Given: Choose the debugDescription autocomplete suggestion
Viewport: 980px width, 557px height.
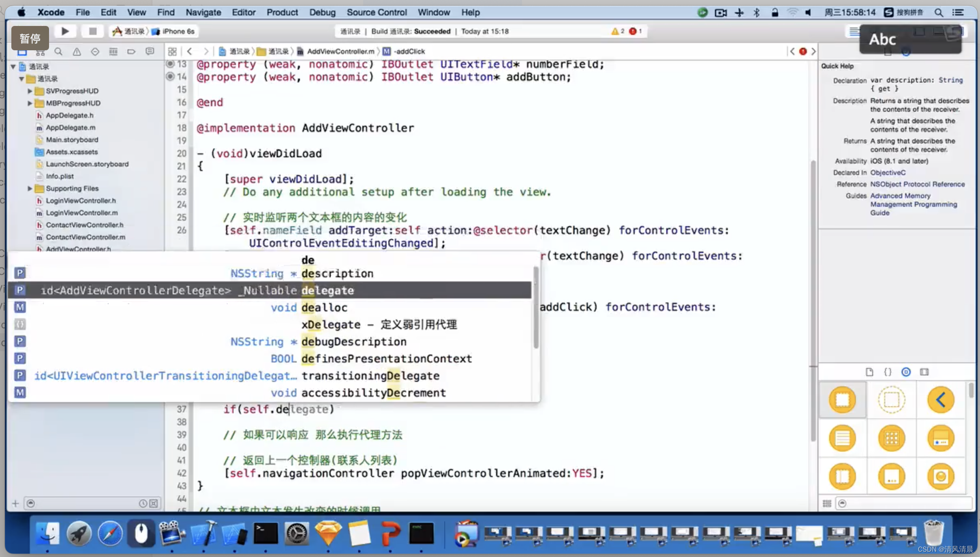Looking at the screenshot, I should tap(270, 341).
